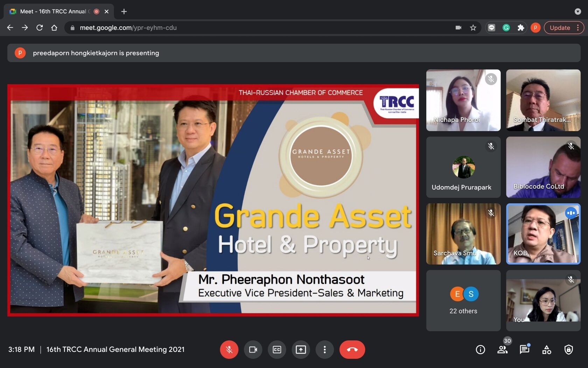Open the Activities panel

pyautogui.click(x=547, y=349)
